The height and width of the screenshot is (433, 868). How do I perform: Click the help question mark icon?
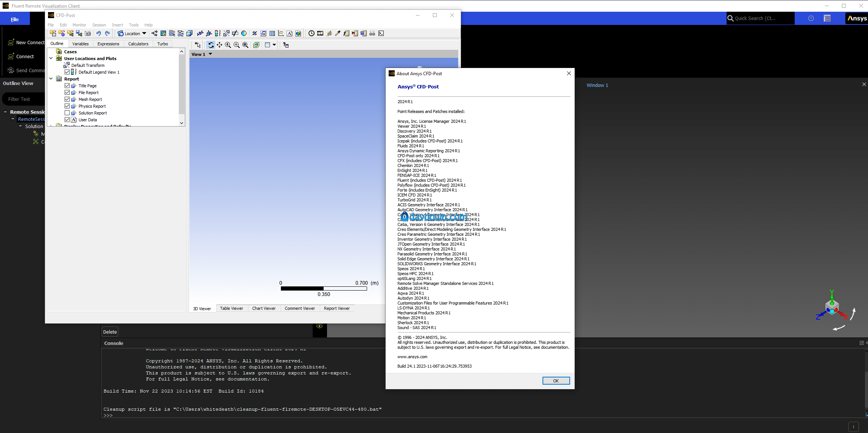click(811, 18)
